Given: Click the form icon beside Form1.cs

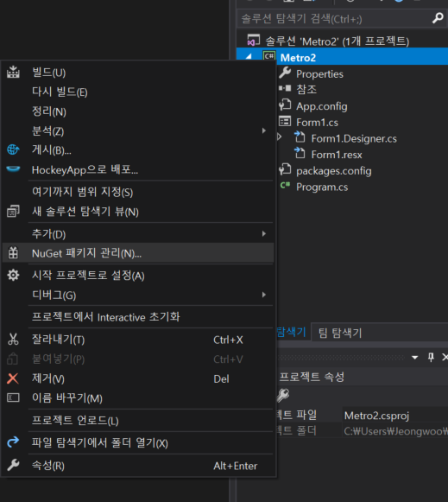Looking at the screenshot, I should 285,121.
